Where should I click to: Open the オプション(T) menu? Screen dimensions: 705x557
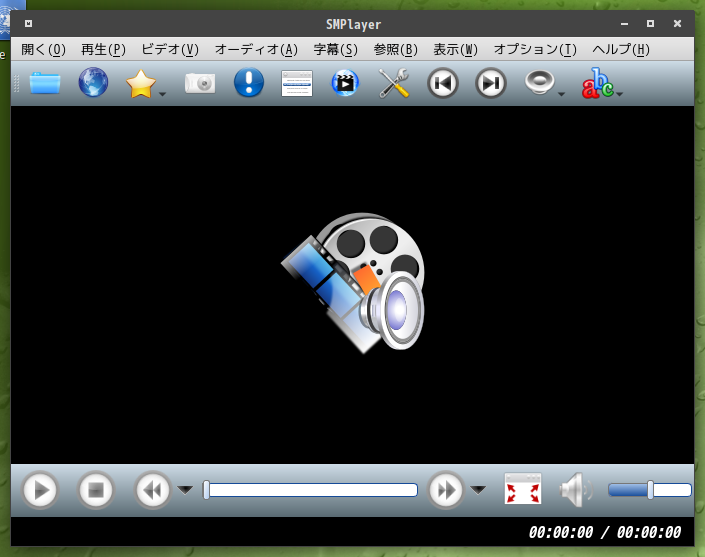pyautogui.click(x=535, y=49)
